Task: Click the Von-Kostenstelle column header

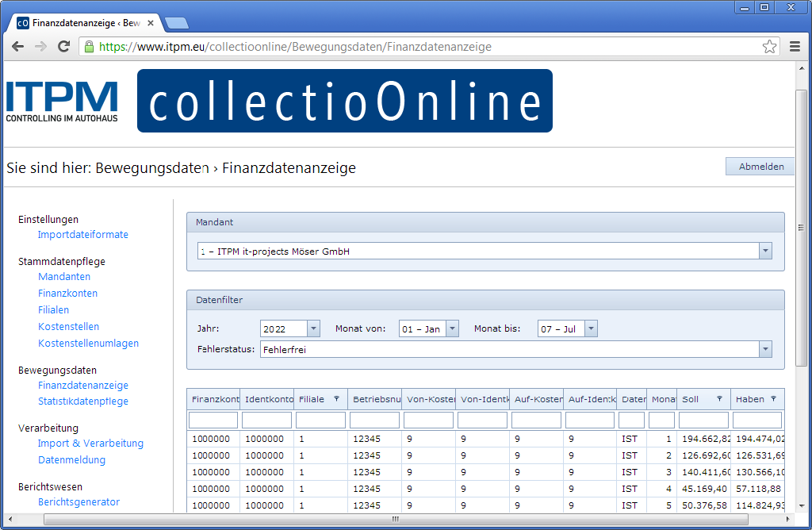Action: tap(429, 399)
